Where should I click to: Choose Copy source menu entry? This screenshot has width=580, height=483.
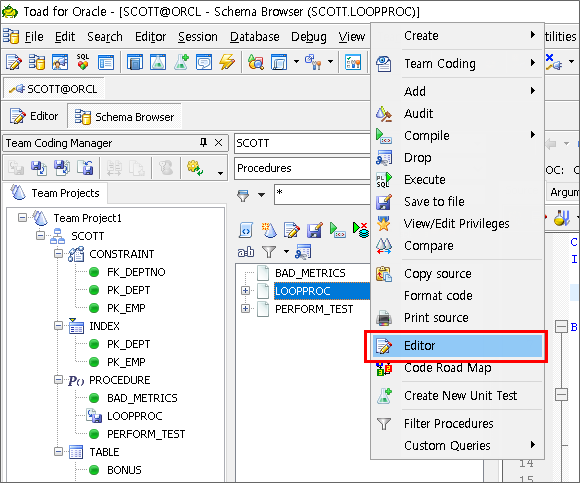(457, 274)
